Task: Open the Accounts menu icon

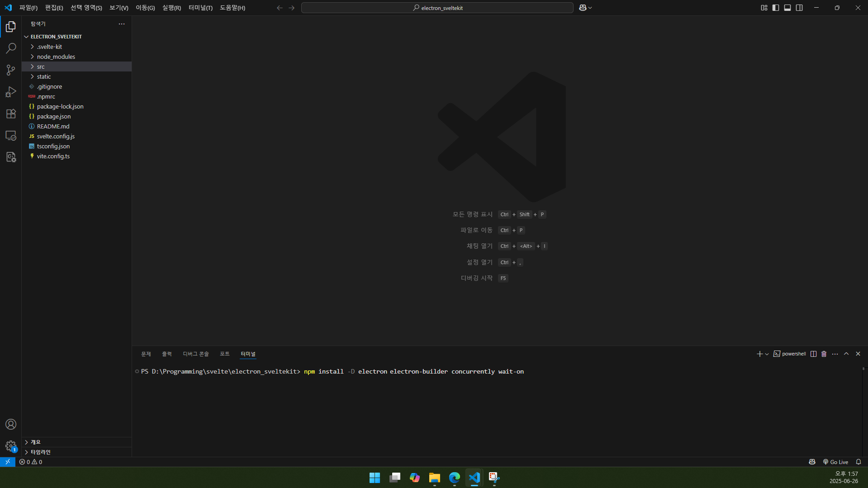Action: (11, 424)
